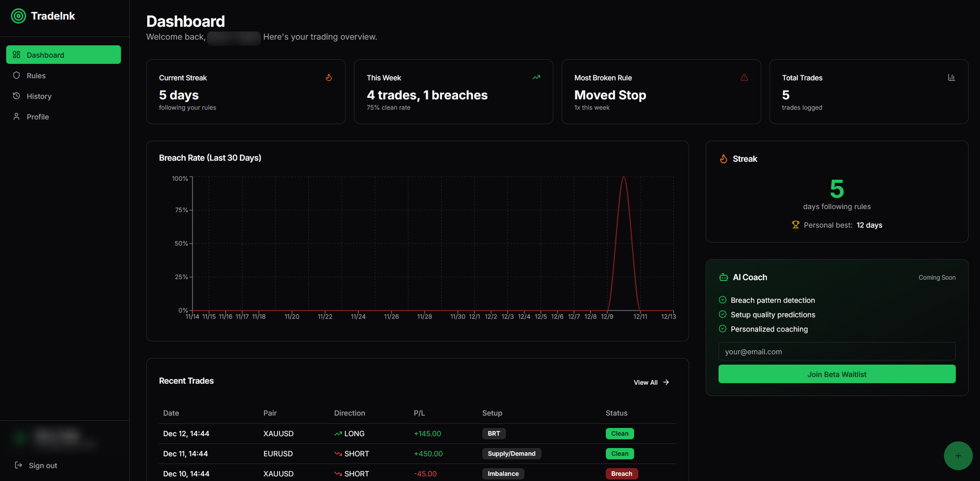Open the Rules section in the sidebar

pos(36,75)
